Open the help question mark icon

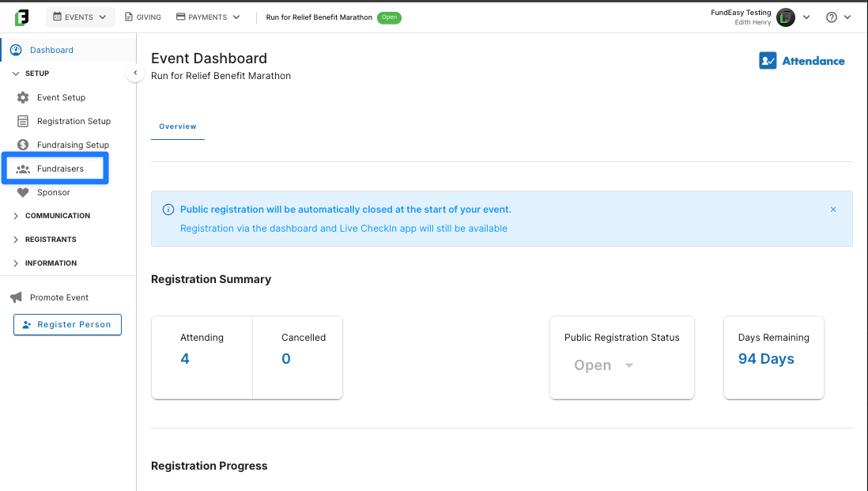point(831,17)
